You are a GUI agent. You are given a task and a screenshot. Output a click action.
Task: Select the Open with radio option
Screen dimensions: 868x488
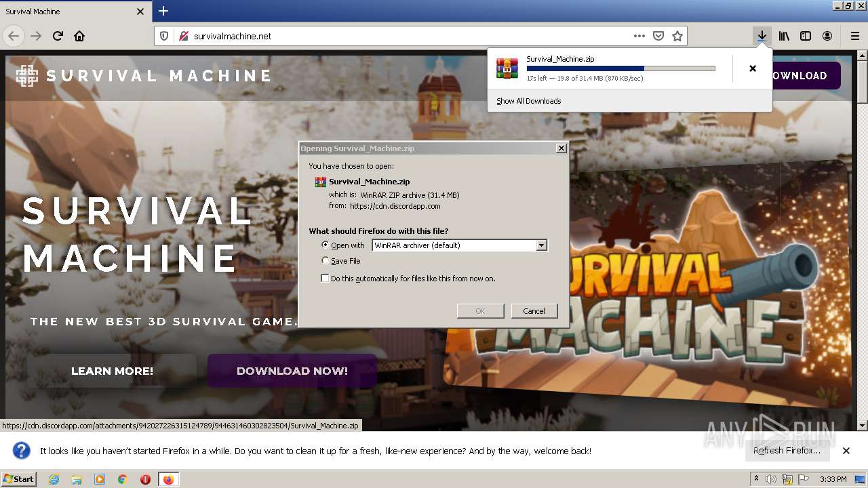click(325, 245)
